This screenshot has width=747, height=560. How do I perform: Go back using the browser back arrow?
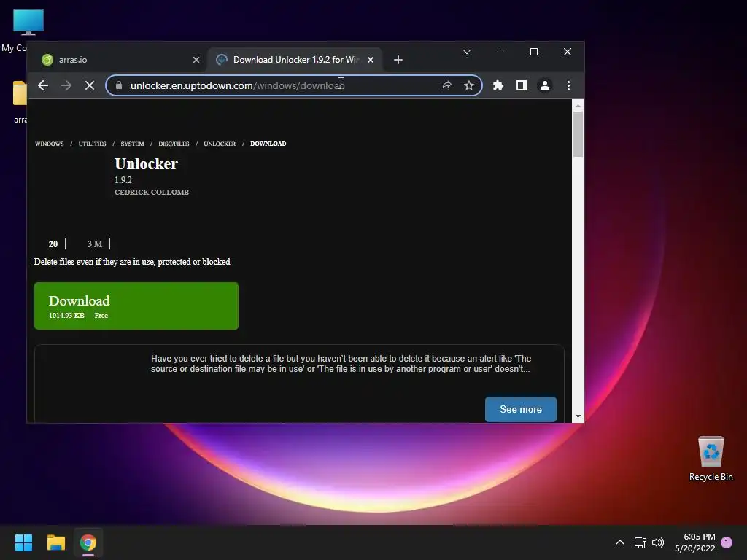click(43, 85)
